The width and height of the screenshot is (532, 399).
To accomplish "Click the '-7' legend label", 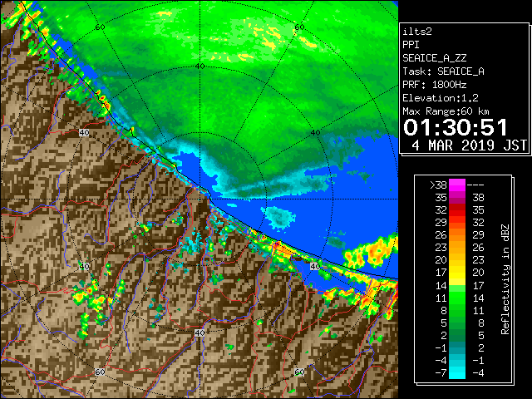I will [x=441, y=373].
